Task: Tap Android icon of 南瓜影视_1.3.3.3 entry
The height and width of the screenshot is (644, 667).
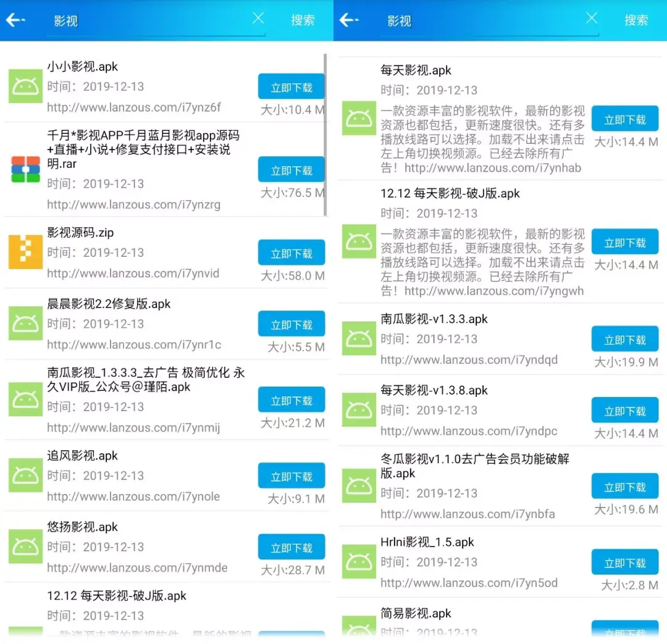Action: tap(25, 399)
